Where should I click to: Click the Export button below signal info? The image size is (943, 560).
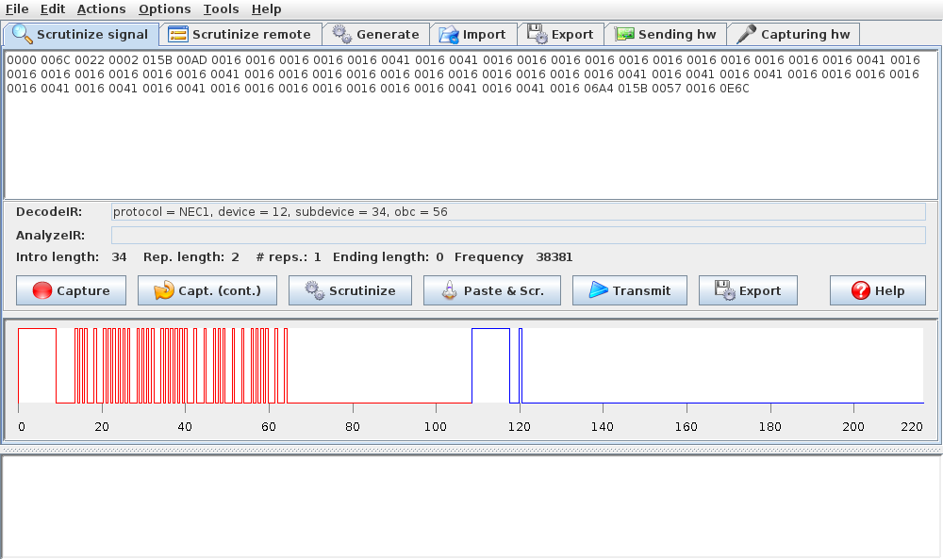tap(748, 291)
